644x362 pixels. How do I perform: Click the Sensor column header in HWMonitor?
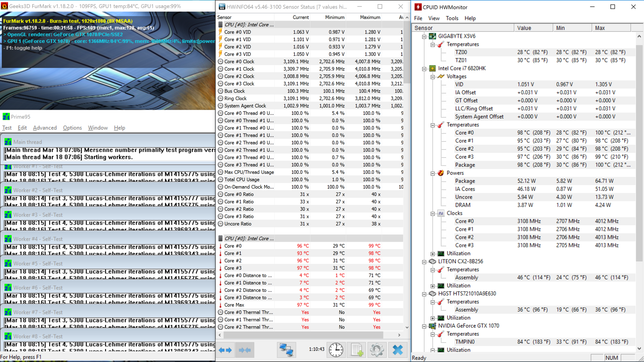463,28
